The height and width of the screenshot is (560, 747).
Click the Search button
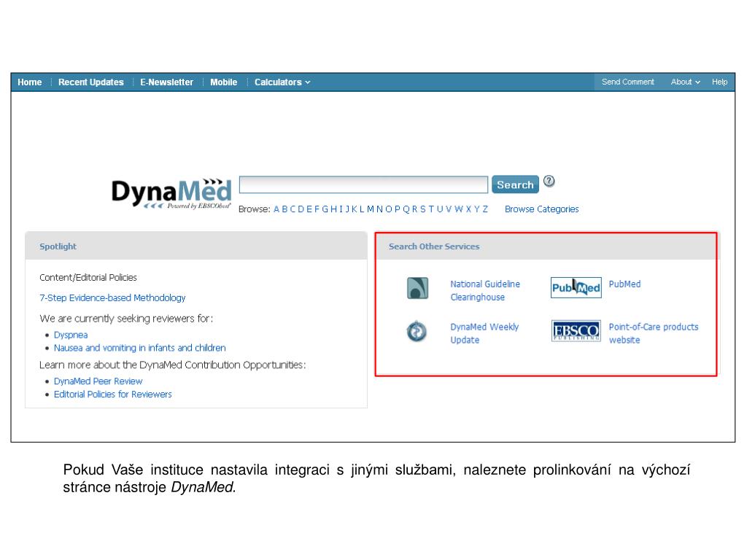(516, 184)
